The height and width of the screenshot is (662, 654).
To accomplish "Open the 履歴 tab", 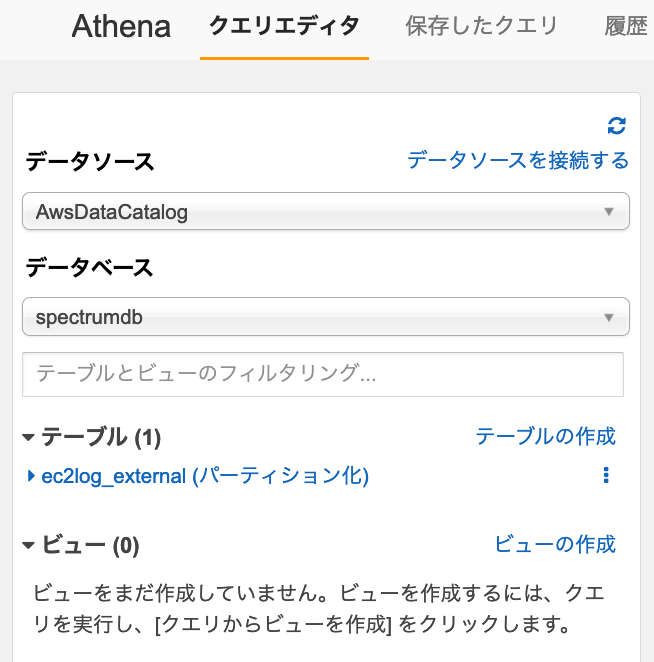I will click(626, 26).
